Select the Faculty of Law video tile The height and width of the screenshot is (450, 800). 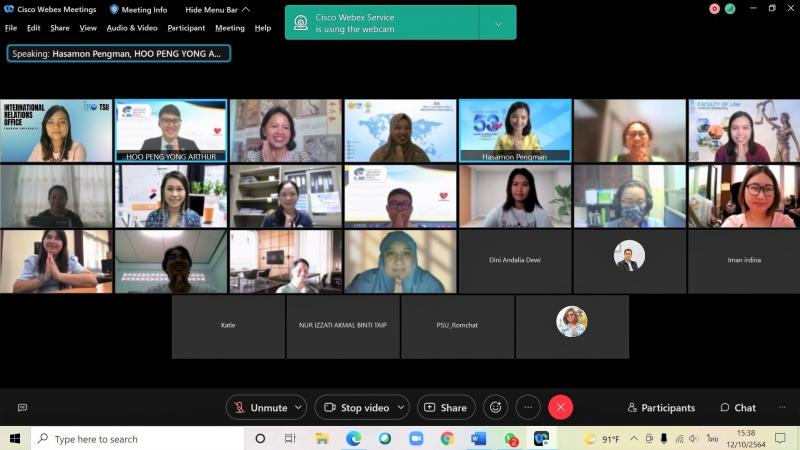point(744,131)
